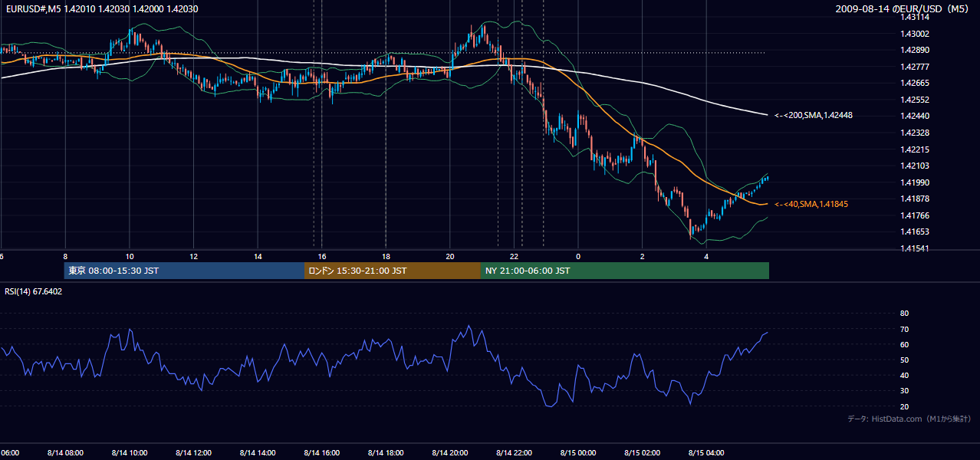The image size is (980, 460).
Task: Click hour label 10 on price chart axis
Action: [x=130, y=257]
